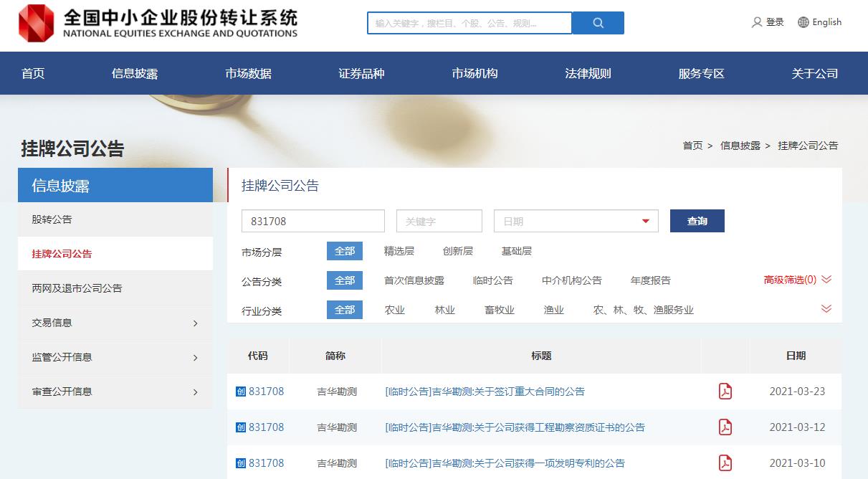Open the 日期 date dropdown
The image size is (868, 479).
[645, 222]
